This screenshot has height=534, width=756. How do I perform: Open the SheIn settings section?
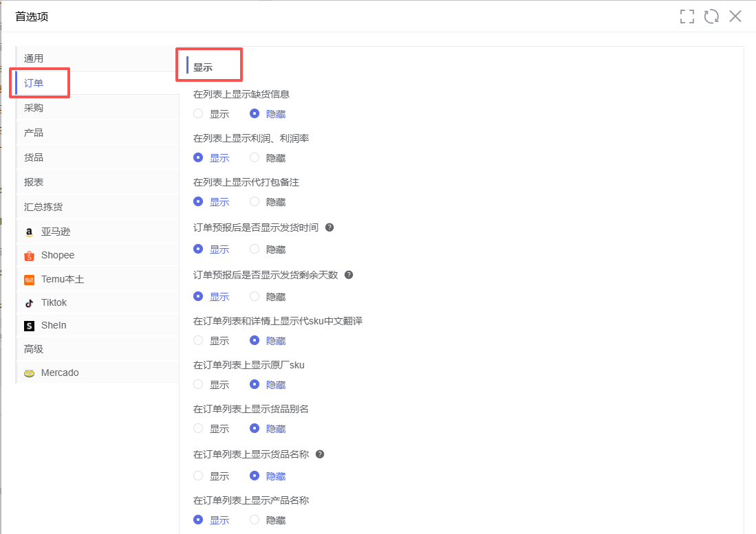[x=54, y=325]
